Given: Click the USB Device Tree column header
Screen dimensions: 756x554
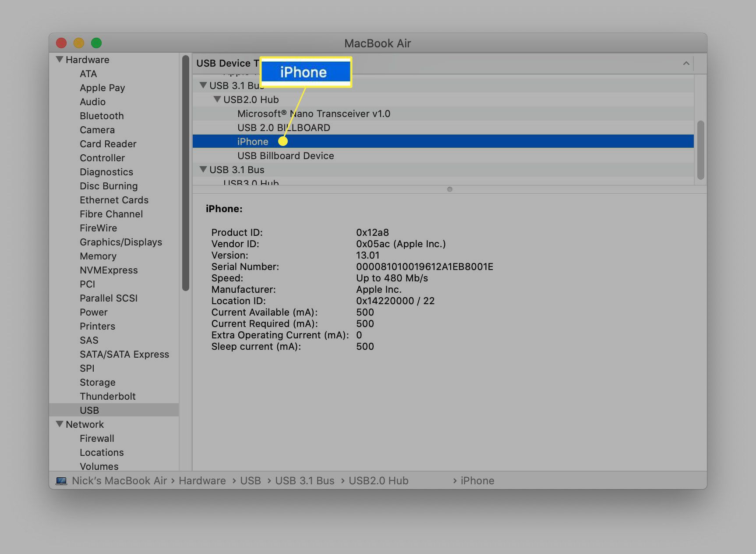Looking at the screenshot, I should [443, 64].
